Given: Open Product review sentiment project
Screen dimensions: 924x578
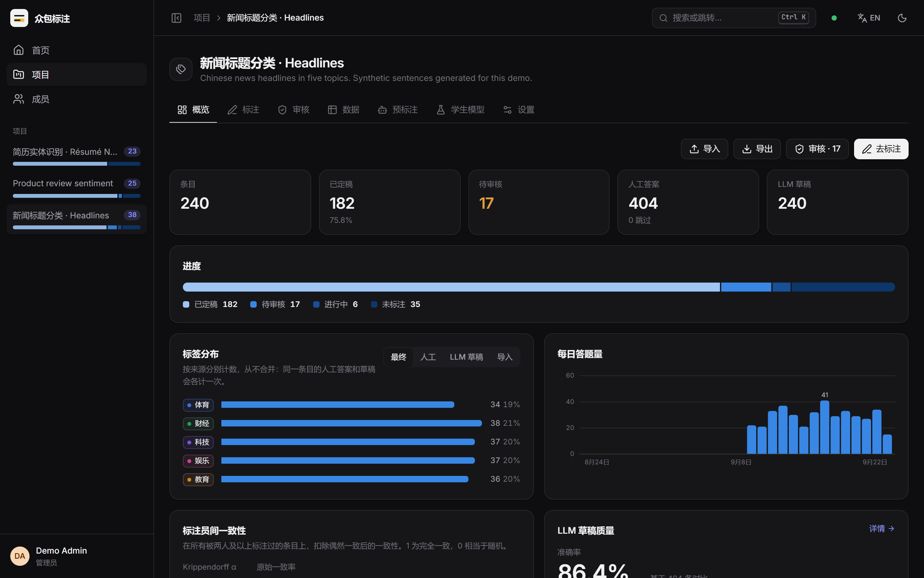Looking at the screenshot, I should [x=77, y=188].
